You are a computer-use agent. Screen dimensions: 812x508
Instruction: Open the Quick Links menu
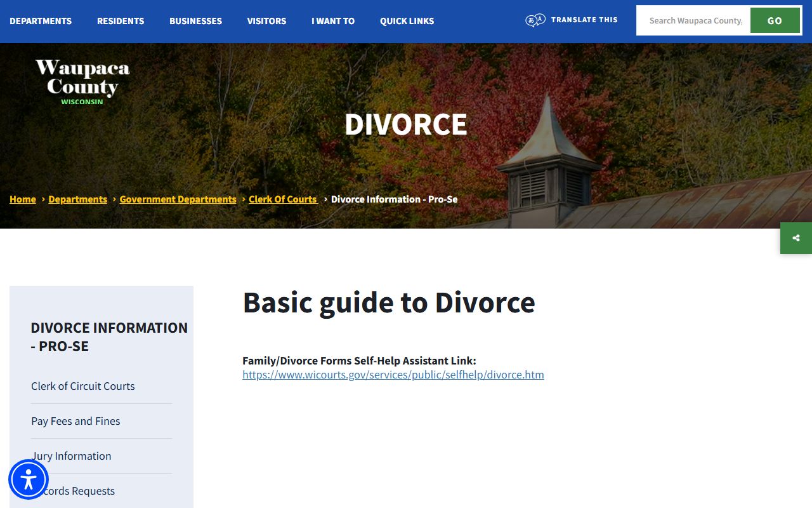407,21
